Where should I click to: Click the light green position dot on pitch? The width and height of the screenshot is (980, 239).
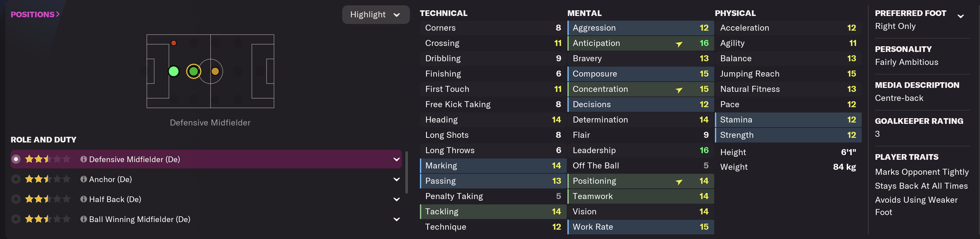[173, 71]
